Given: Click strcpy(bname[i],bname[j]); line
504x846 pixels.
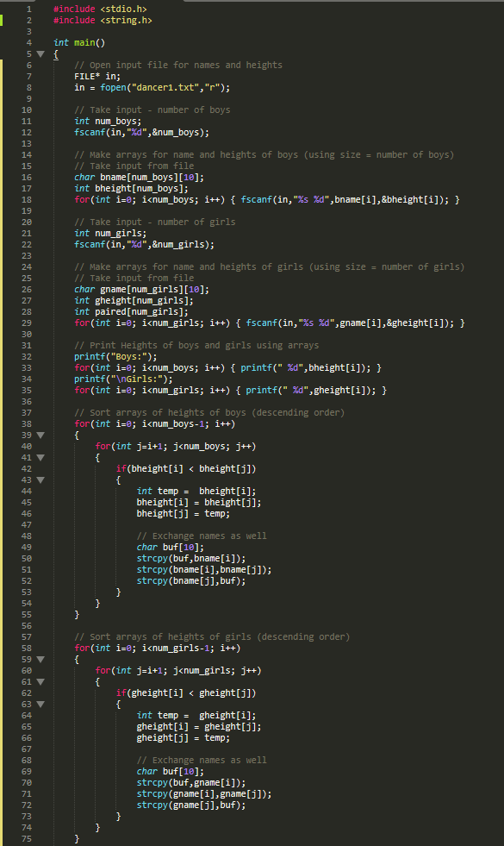Looking at the screenshot, I should click(x=204, y=570).
